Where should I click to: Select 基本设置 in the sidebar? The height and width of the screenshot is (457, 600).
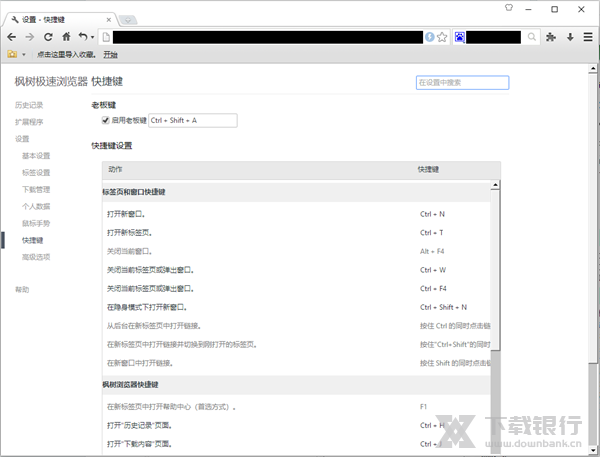point(36,155)
